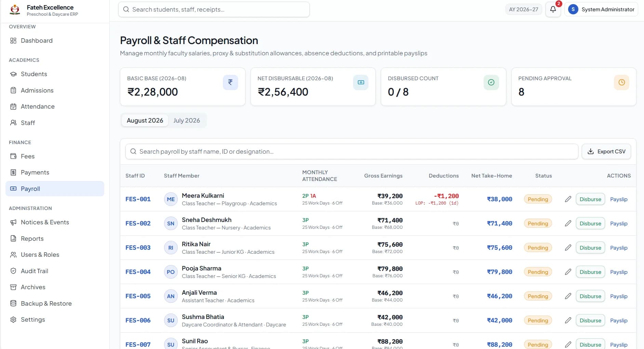Open Fees in Finance section
The image size is (644, 349).
[55, 156]
